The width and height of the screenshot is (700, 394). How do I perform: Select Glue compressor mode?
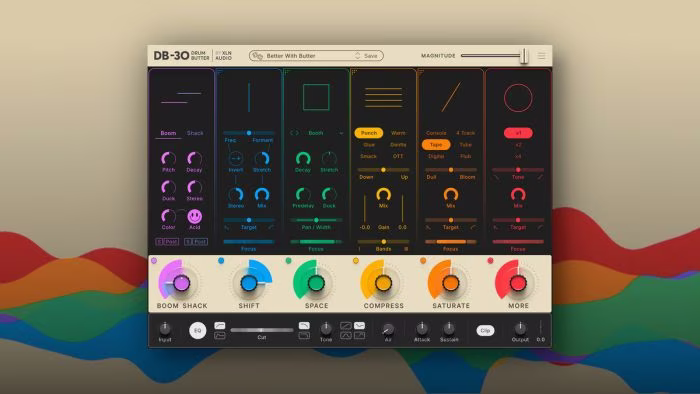(x=369, y=145)
